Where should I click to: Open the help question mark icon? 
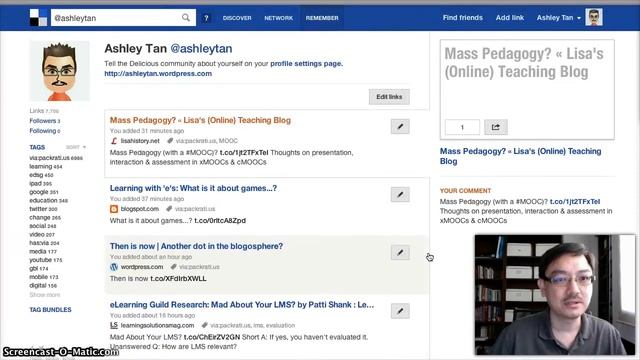(206, 18)
